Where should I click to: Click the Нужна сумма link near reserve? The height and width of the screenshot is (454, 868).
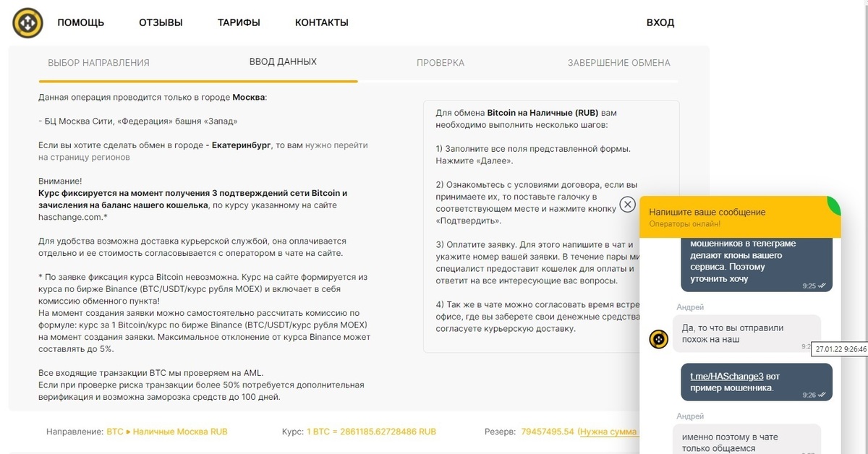[608, 432]
